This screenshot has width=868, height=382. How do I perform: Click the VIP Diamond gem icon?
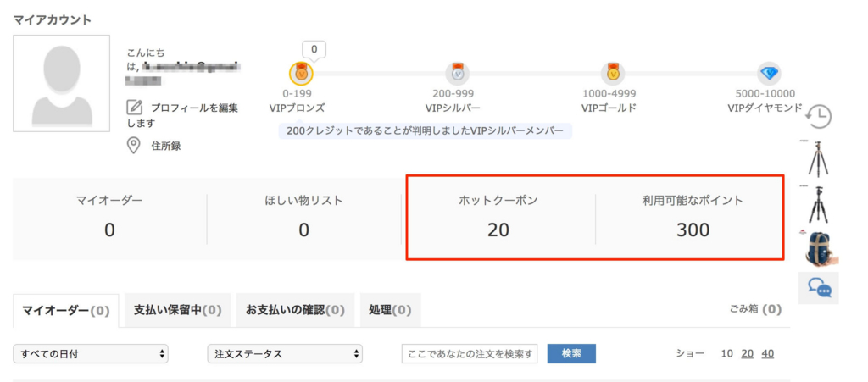click(x=769, y=74)
